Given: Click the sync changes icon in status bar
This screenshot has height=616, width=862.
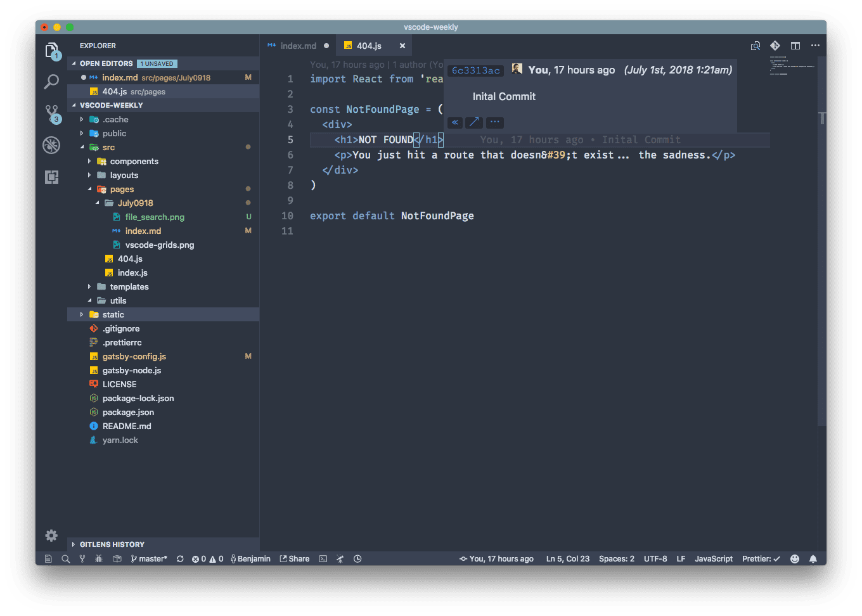Looking at the screenshot, I should click(180, 559).
